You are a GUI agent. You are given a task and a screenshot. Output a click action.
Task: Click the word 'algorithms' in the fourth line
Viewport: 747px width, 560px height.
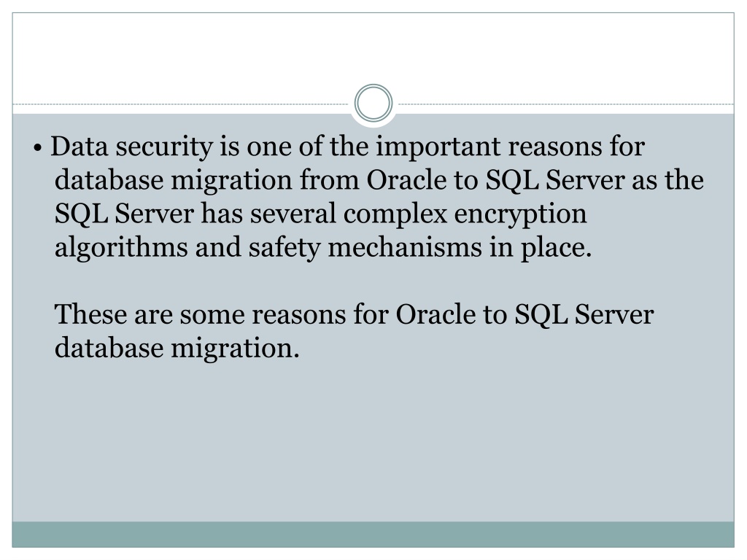[x=121, y=248]
